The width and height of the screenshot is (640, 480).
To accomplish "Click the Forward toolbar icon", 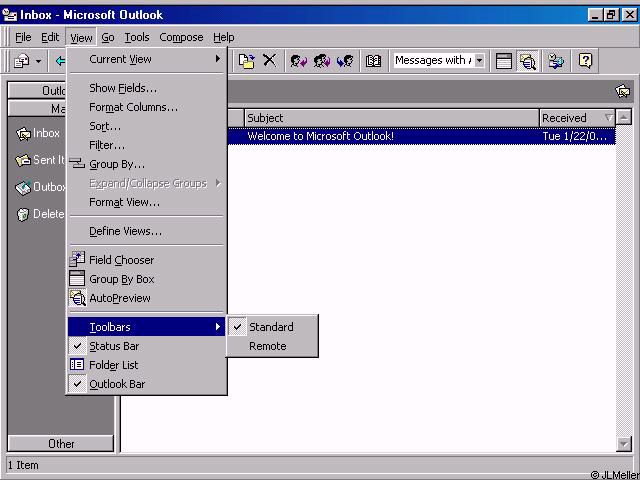I will pos(345,61).
